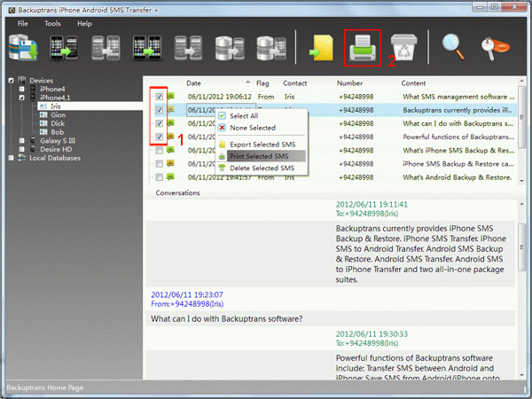Uncheck the 19:06:12 message checkbox

pos(159,97)
